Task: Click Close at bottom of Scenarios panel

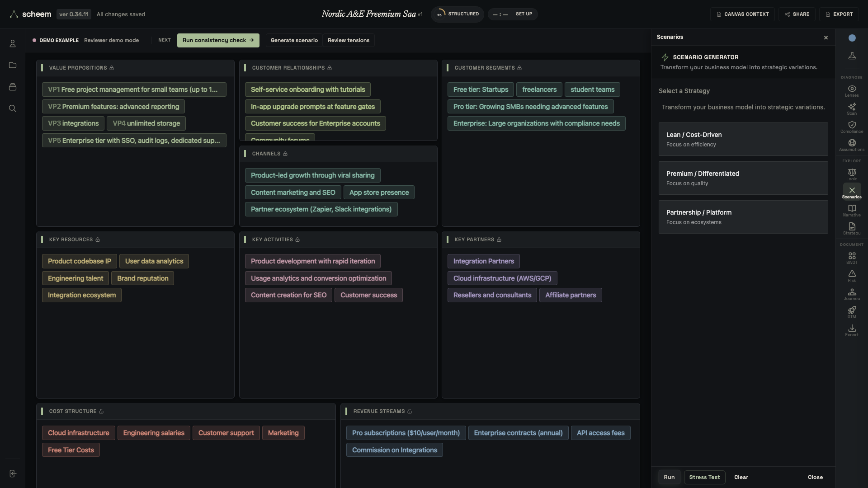Action: click(815, 477)
